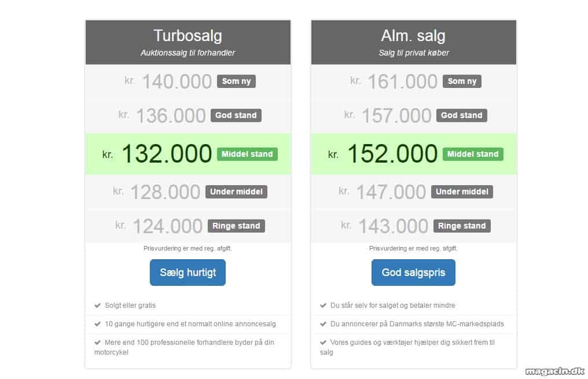The image size is (588, 379).
Task: Select Ringe stand badge in Turbosalg
Action: point(236,226)
